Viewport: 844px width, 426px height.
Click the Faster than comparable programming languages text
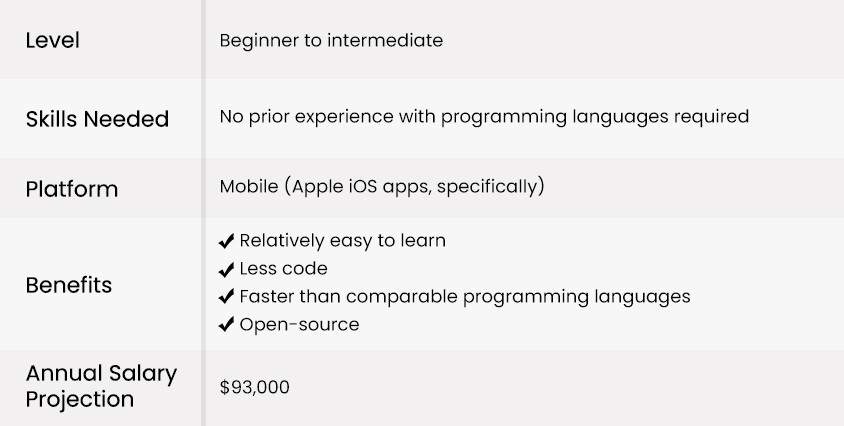(x=465, y=297)
